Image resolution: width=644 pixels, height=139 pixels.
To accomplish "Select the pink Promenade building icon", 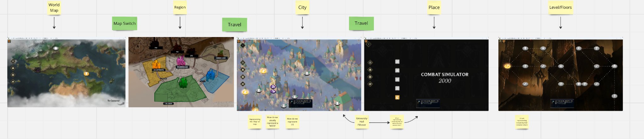I will click(180, 61).
